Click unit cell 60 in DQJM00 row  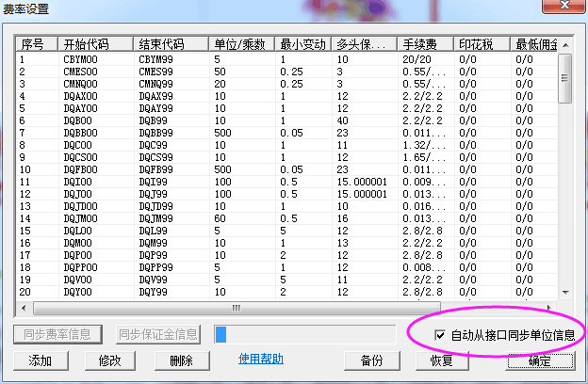(220, 218)
